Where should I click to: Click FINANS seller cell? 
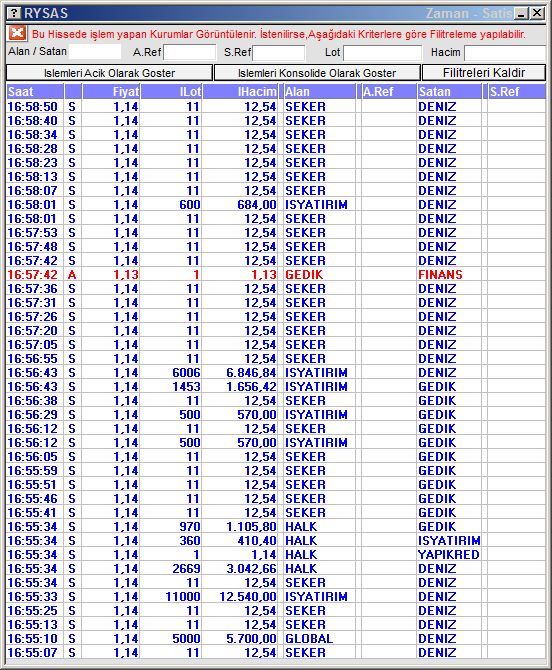pos(440,274)
